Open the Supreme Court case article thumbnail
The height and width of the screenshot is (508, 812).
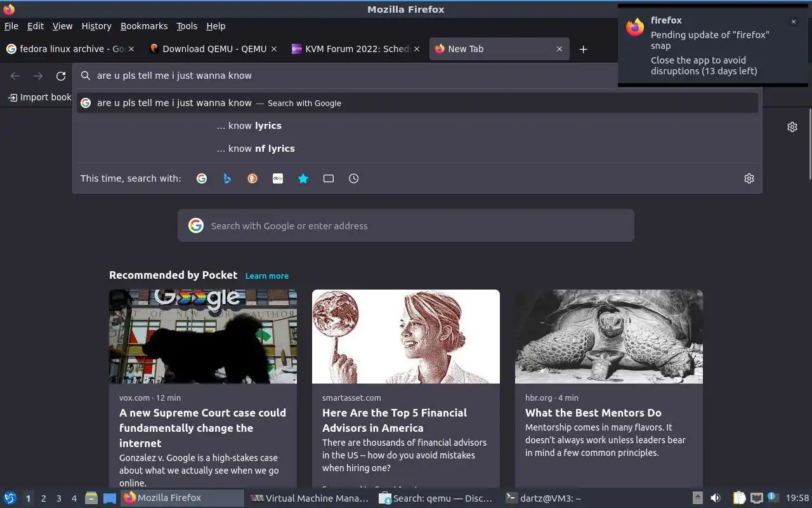[x=203, y=337]
